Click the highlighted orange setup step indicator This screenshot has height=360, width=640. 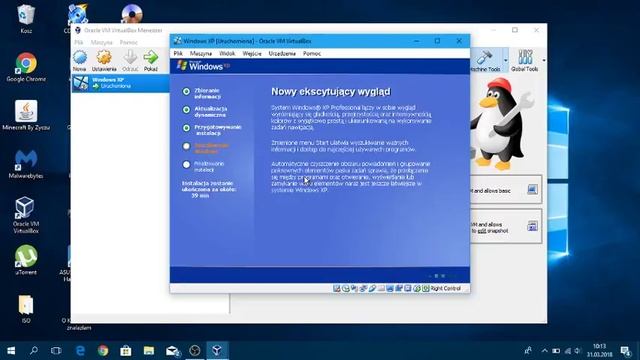(186, 146)
